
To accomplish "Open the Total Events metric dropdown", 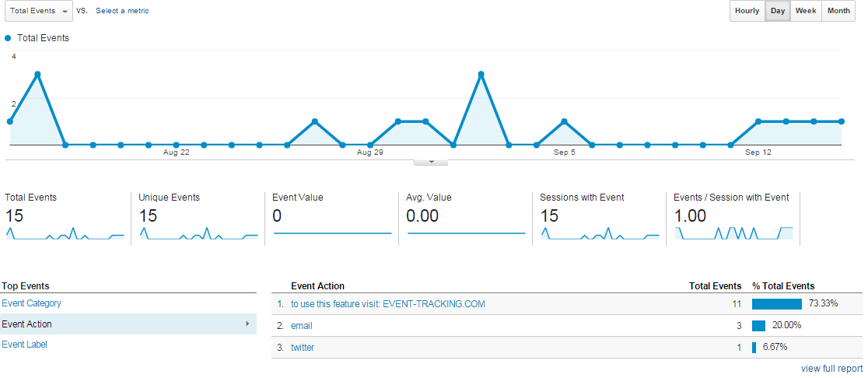I will point(38,11).
